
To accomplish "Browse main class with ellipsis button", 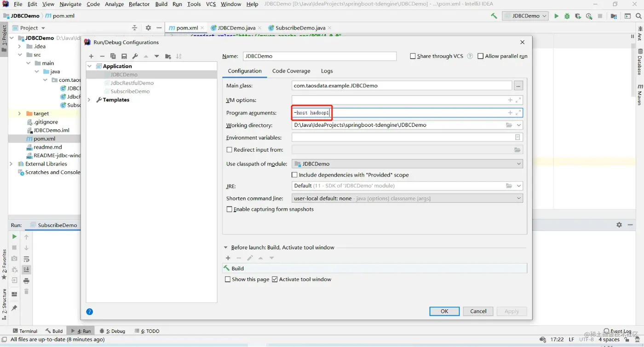I will pyautogui.click(x=518, y=85).
